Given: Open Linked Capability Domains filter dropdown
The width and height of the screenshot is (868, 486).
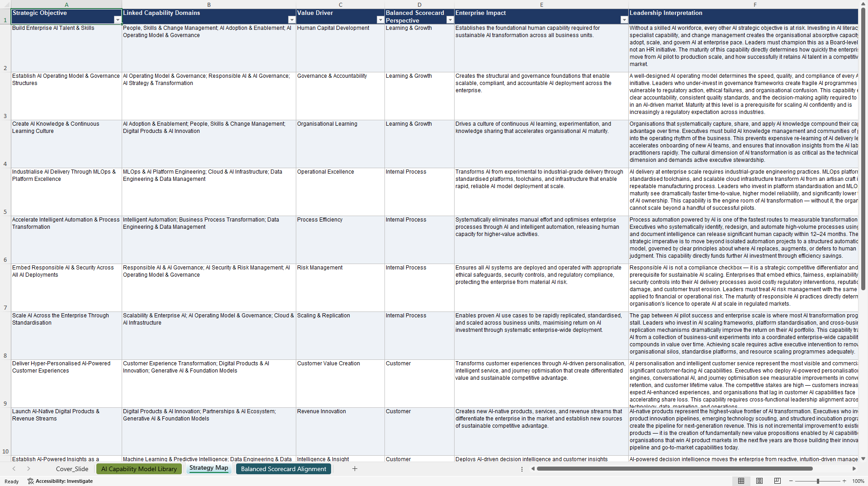Looking at the screenshot, I should point(292,20).
